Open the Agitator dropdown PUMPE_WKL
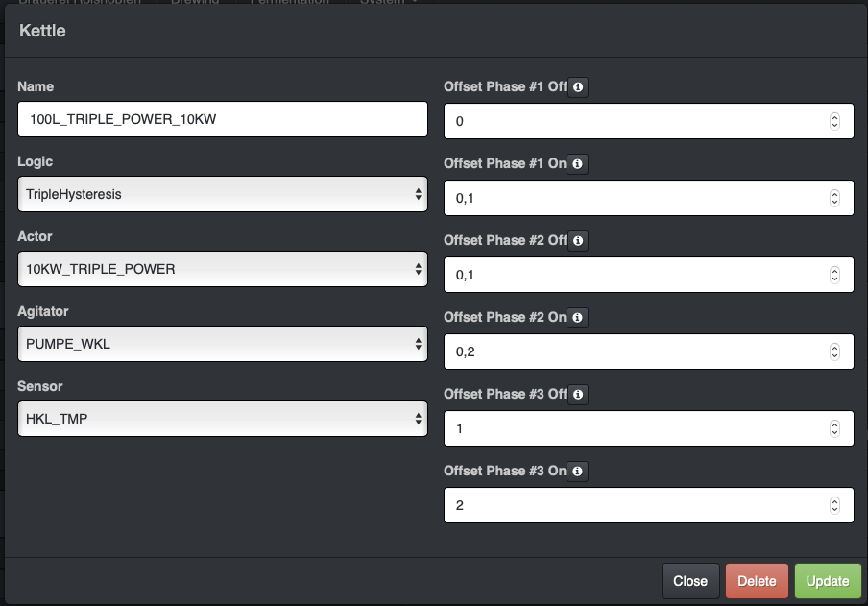Image resolution: width=868 pixels, height=606 pixels. point(223,344)
